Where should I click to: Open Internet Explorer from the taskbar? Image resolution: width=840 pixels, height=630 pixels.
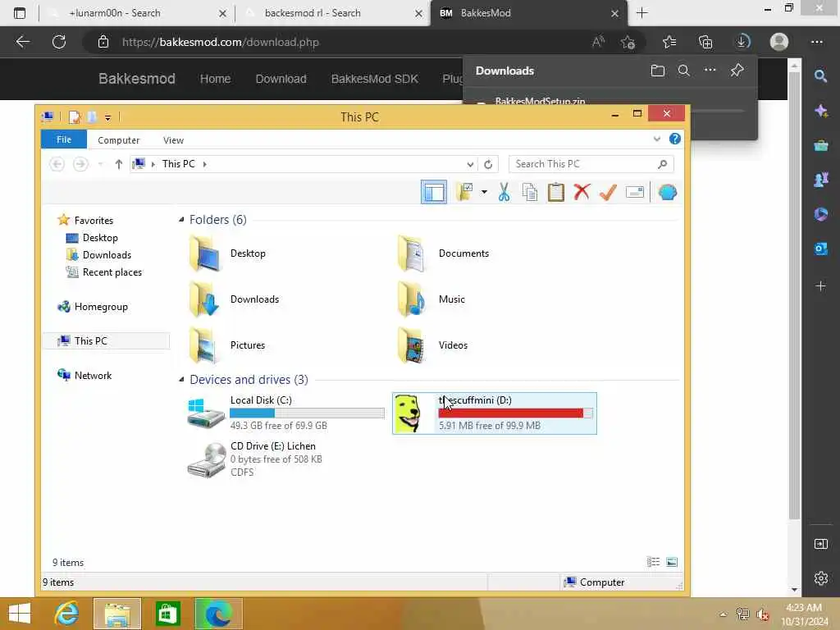(x=67, y=614)
